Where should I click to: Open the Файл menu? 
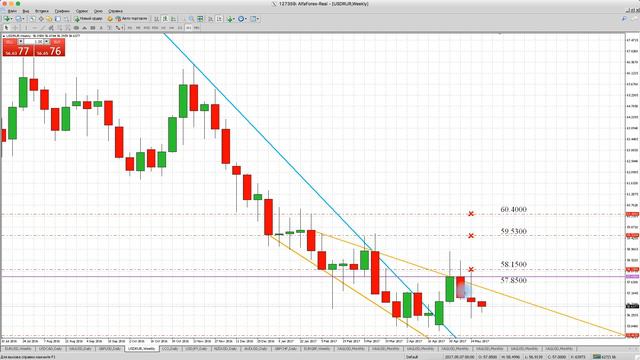click(x=12, y=11)
